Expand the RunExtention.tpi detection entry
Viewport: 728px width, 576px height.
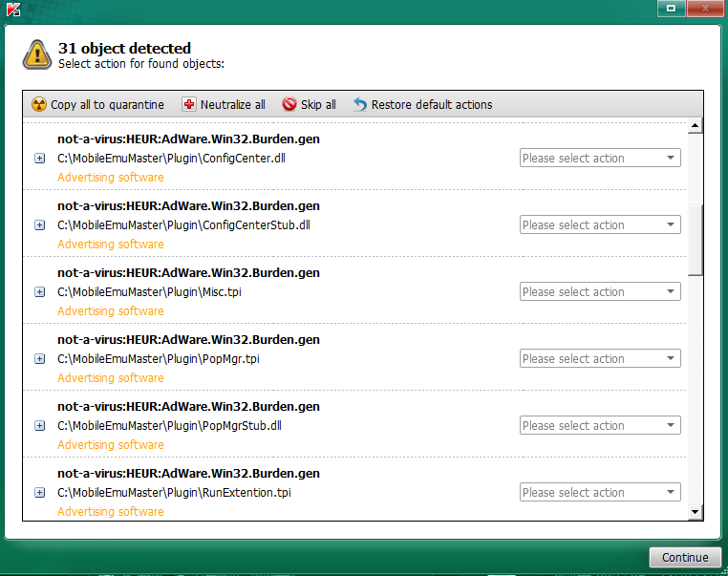[40, 493]
